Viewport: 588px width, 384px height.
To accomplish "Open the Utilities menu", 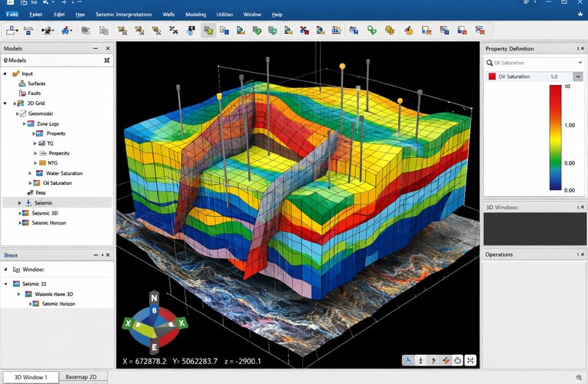I will (x=224, y=15).
